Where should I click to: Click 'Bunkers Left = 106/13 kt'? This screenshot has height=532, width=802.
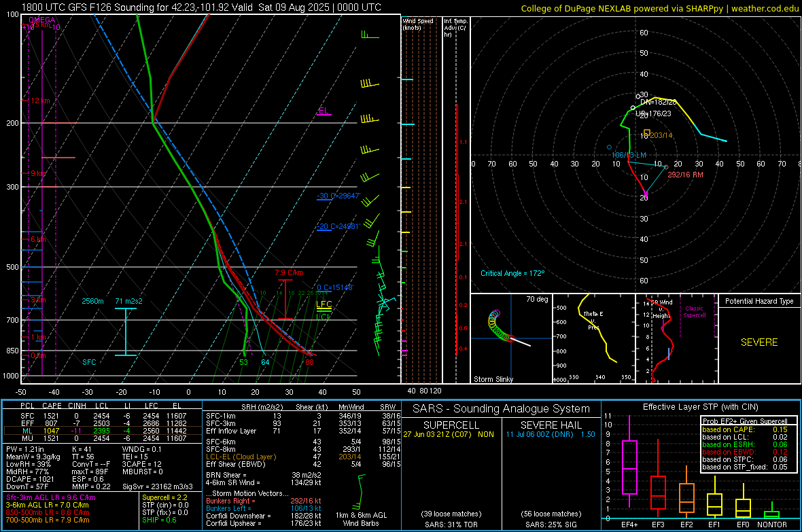264,508
